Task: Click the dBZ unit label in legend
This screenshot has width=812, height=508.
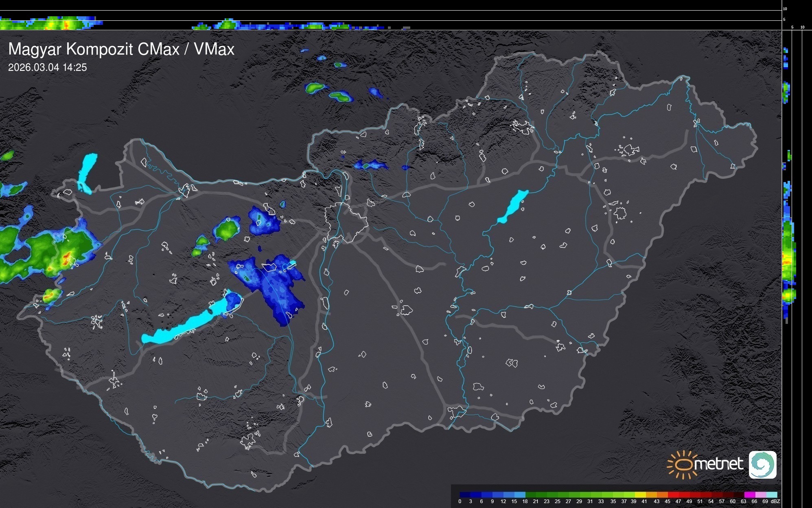Action: (x=775, y=501)
